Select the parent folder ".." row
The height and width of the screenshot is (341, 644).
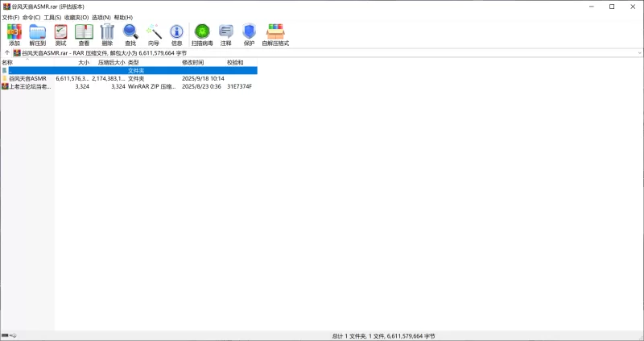tap(129, 71)
